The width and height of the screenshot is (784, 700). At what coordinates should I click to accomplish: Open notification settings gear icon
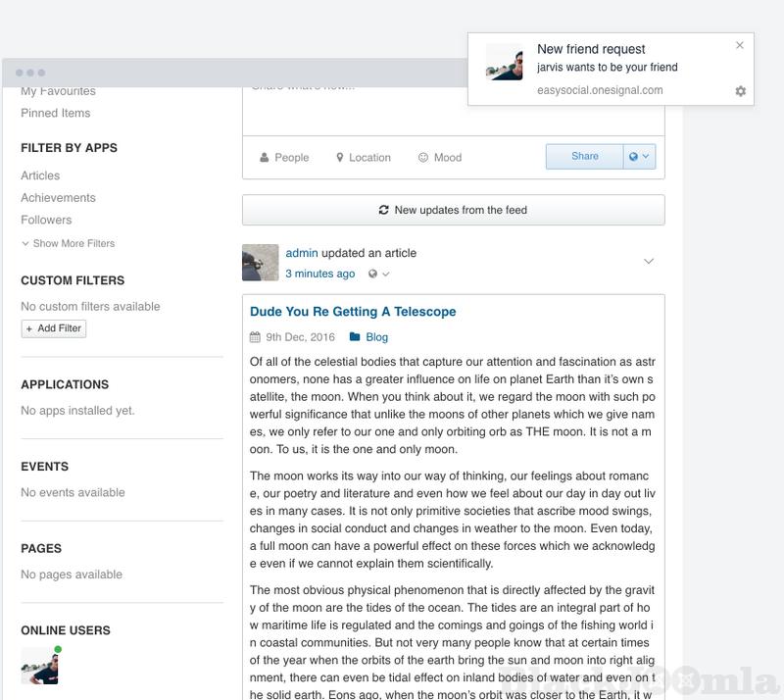click(x=740, y=91)
